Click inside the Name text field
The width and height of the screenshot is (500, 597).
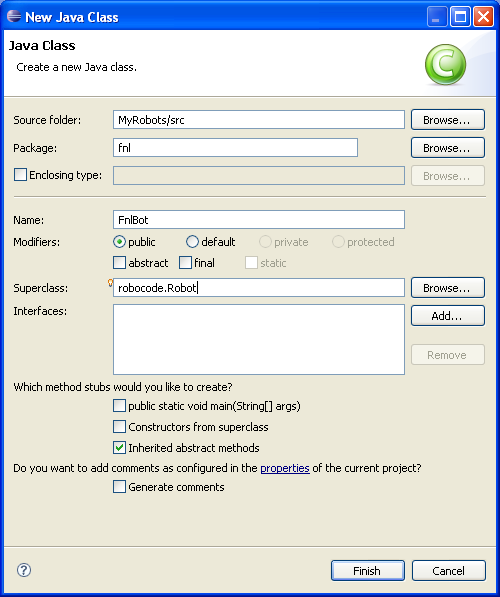pos(259,220)
